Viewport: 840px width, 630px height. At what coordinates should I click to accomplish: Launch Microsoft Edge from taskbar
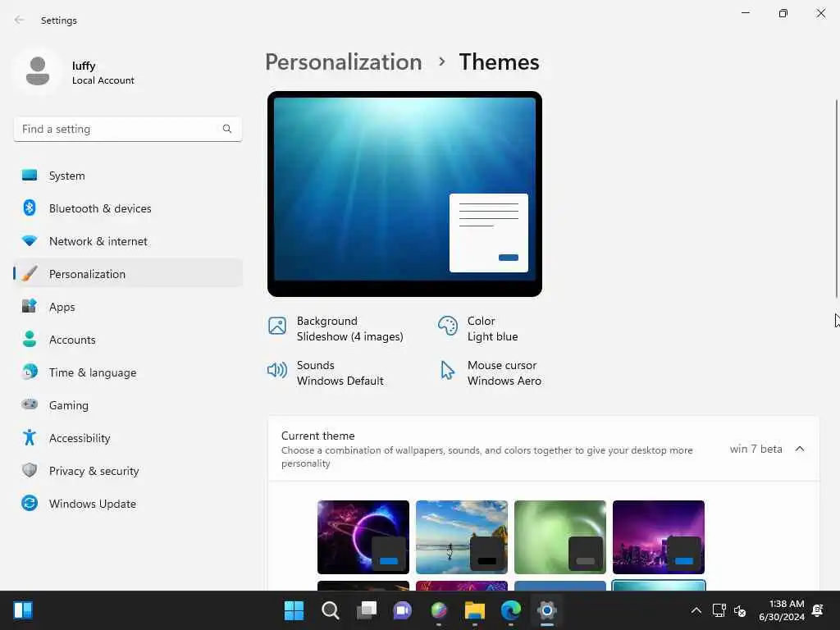510,610
